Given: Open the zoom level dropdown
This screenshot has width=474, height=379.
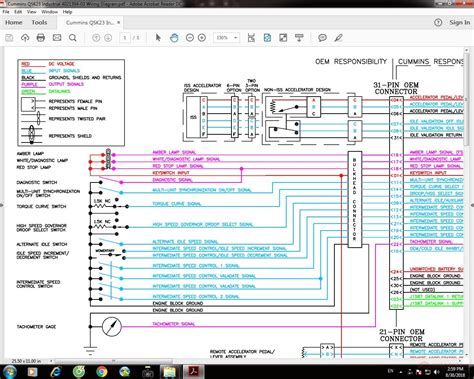Looking at the screenshot, I should [236, 38].
